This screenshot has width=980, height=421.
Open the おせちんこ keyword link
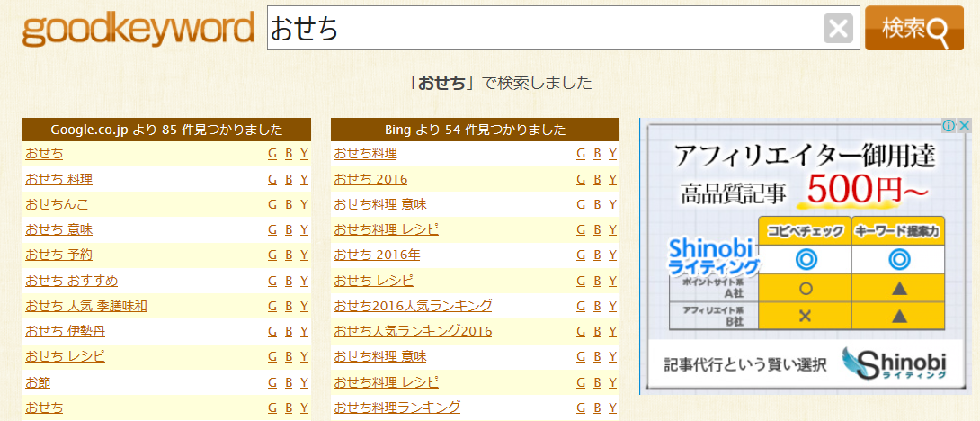pyautogui.click(x=57, y=204)
